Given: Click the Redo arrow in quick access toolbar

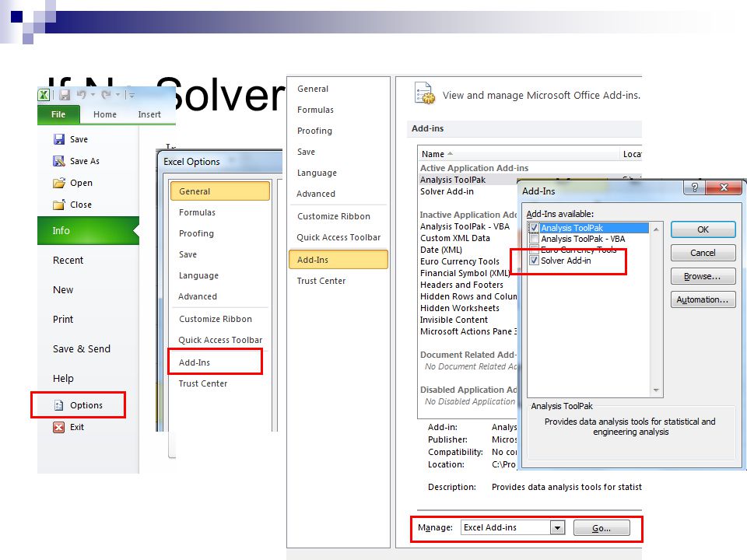Looking at the screenshot, I should [106, 95].
